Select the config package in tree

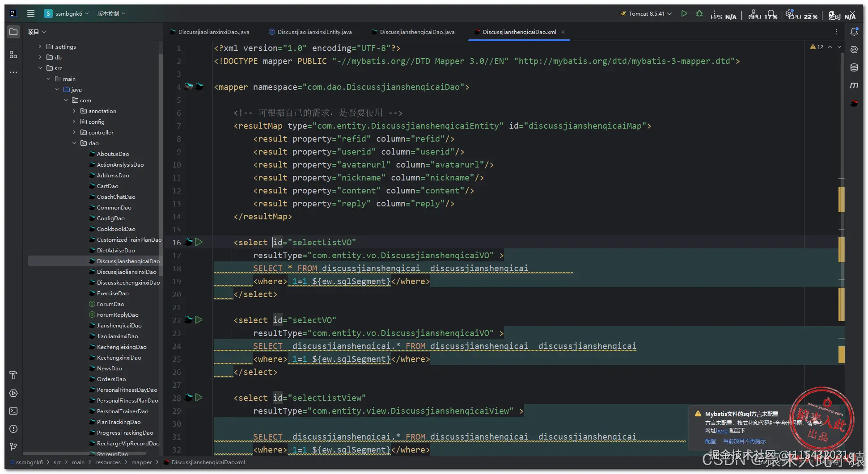[96, 122]
